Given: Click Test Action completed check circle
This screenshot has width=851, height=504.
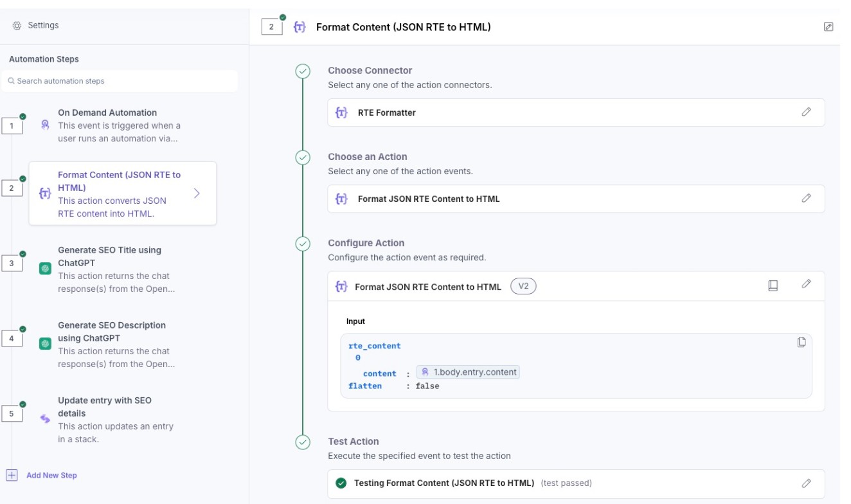Looking at the screenshot, I should click(x=303, y=442).
